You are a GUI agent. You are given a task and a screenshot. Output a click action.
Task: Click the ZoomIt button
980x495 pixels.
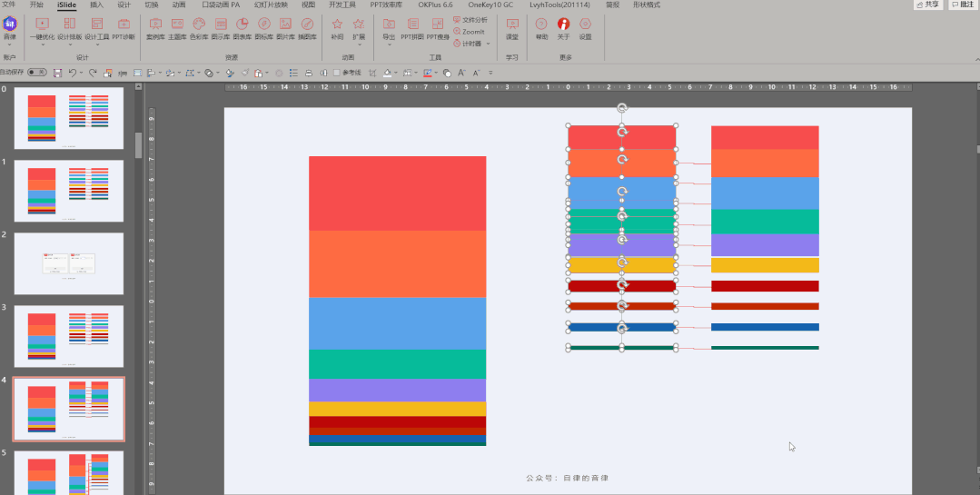tap(470, 32)
